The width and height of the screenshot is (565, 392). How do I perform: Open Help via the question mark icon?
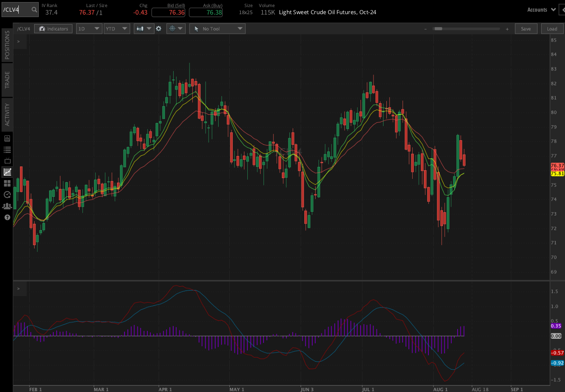(7, 217)
